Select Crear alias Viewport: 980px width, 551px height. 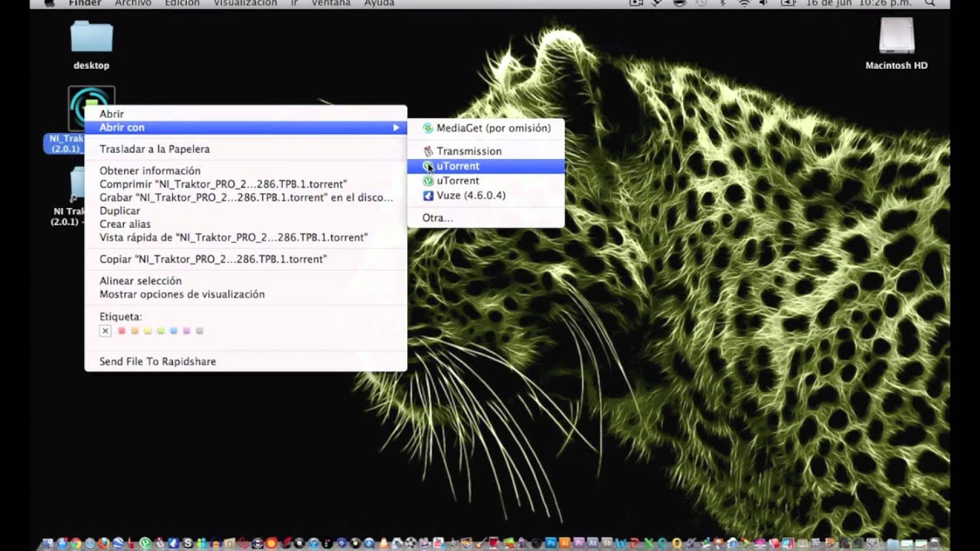click(x=245, y=224)
